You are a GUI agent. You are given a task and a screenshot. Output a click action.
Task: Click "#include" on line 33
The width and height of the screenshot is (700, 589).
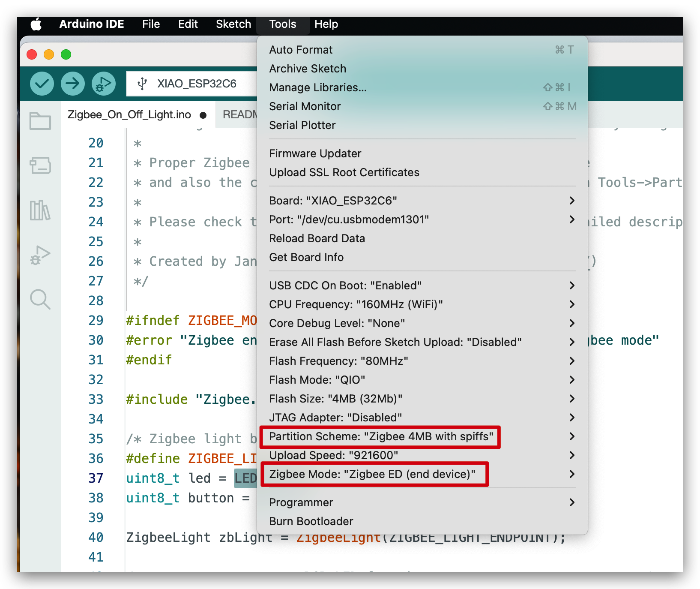tap(157, 399)
